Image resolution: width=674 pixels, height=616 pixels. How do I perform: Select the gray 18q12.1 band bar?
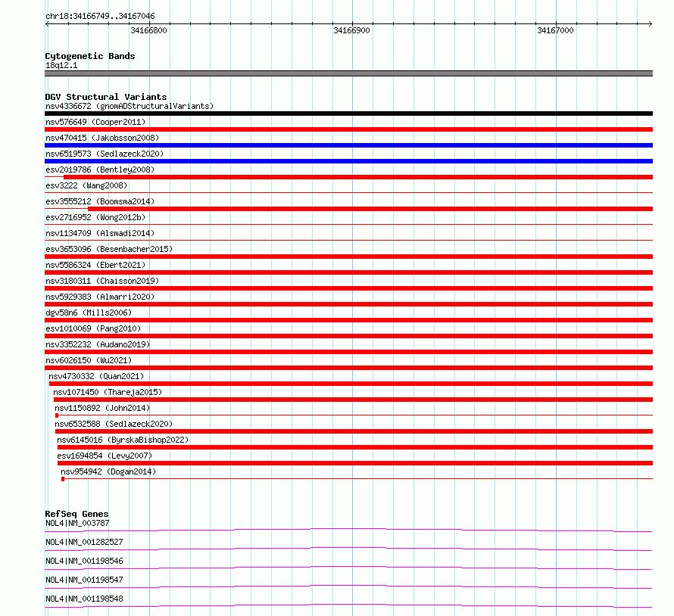[348, 73]
